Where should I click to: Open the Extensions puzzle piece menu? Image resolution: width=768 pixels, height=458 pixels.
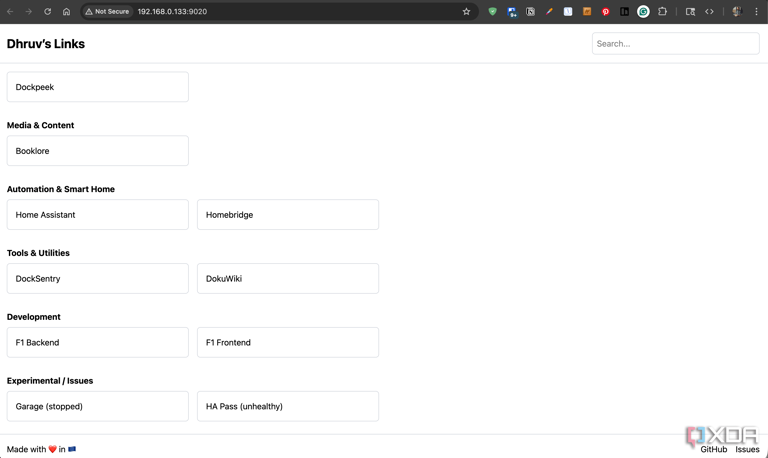click(x=662, y=12)
